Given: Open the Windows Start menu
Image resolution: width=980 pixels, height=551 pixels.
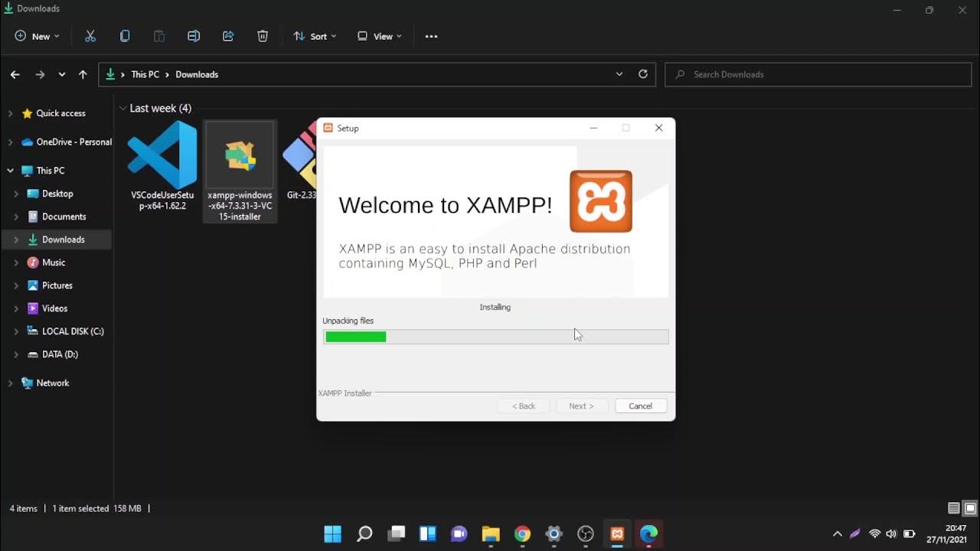Looking at the screenshot, I should click(332, 533).
